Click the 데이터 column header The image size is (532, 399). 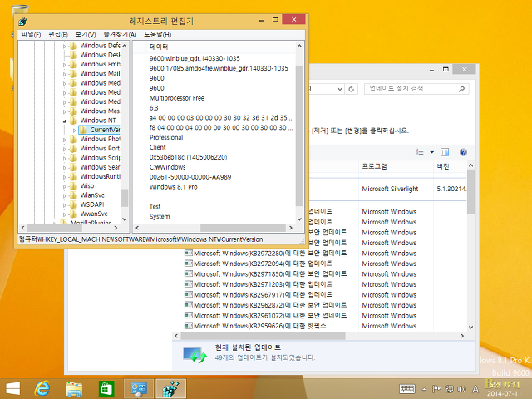159,47
